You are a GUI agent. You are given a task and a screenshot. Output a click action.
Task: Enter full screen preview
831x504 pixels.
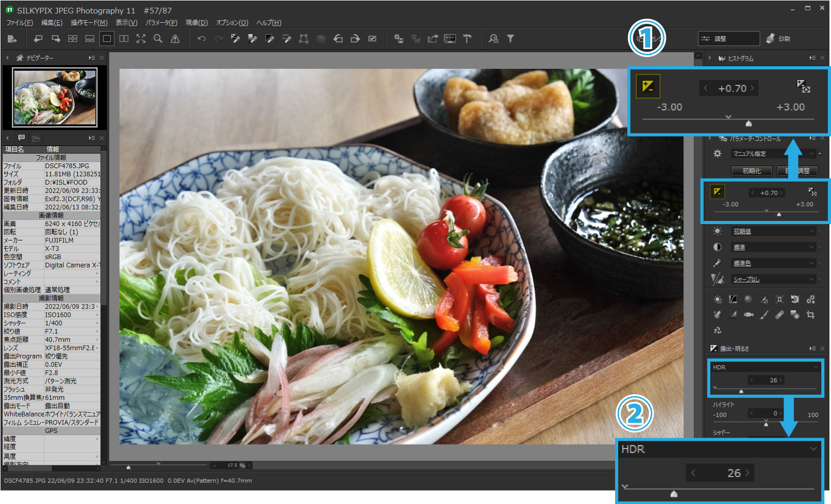click(141, 39)
